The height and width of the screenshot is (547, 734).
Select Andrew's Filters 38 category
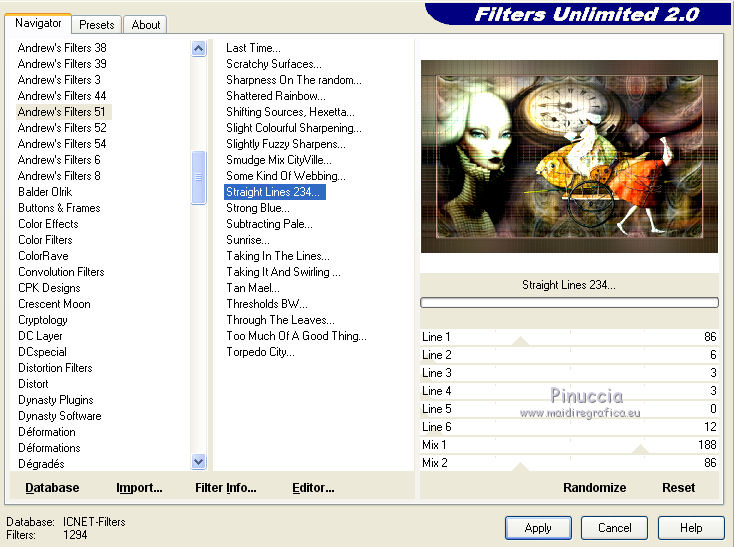tap(62, 48)
